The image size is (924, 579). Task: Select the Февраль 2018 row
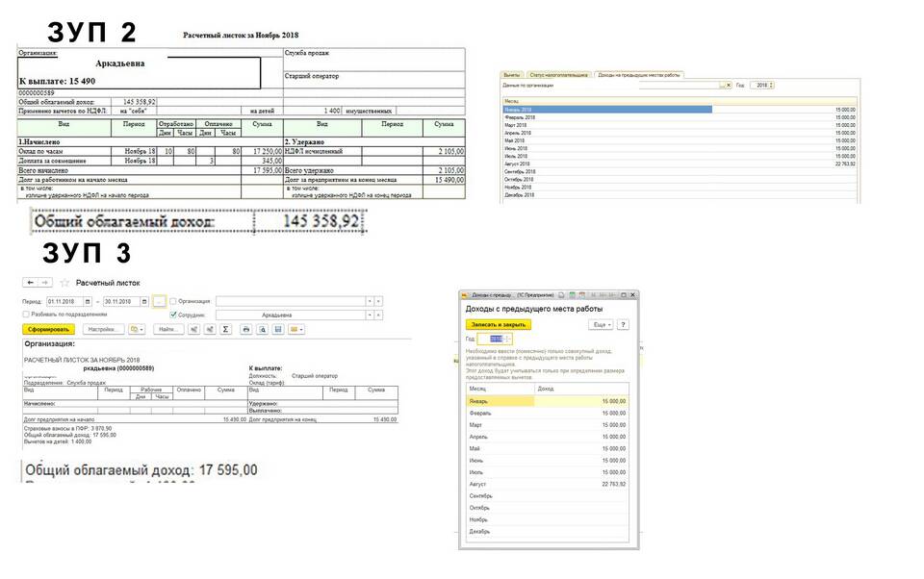(x=680, y=117)
